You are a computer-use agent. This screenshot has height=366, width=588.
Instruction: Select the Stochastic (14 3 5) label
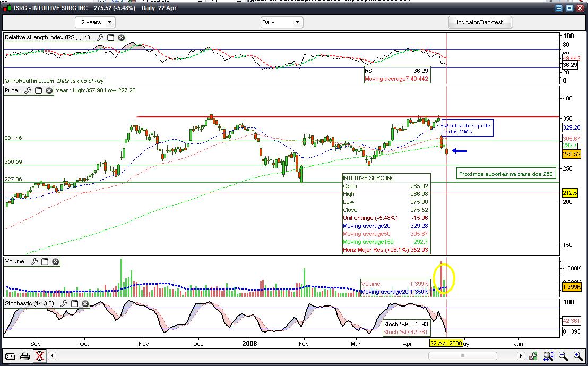(29, 303)
